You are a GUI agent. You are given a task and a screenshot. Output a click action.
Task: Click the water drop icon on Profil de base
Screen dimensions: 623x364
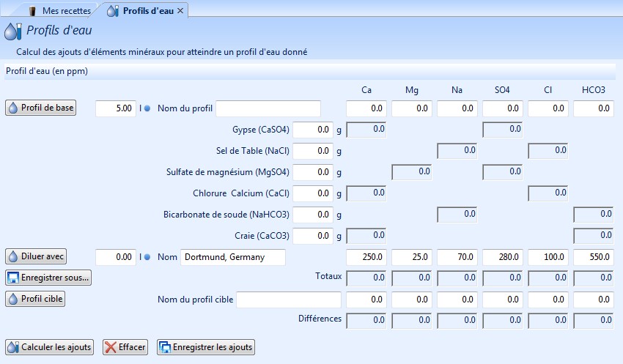(13, 108)
